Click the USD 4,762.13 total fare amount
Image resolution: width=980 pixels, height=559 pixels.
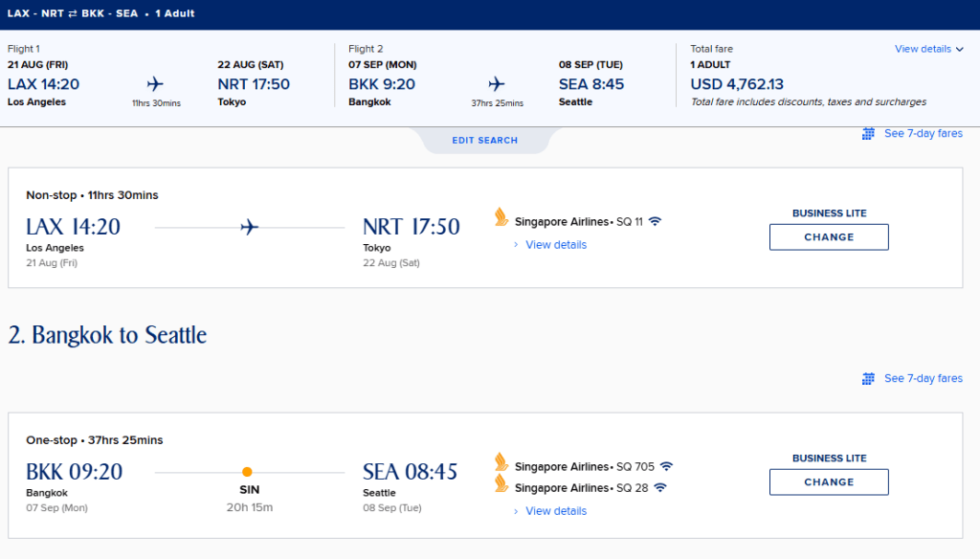(737, 84)
